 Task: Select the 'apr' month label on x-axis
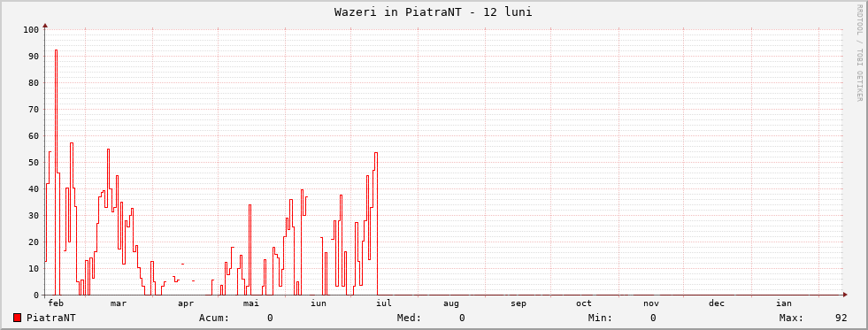pos(186,303)
